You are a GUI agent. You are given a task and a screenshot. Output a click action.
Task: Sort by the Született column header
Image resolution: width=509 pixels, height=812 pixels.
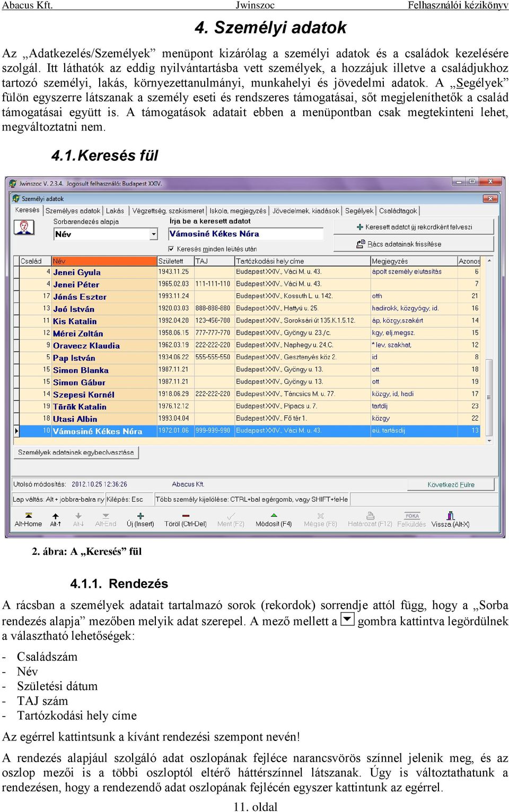click(175, 261)
